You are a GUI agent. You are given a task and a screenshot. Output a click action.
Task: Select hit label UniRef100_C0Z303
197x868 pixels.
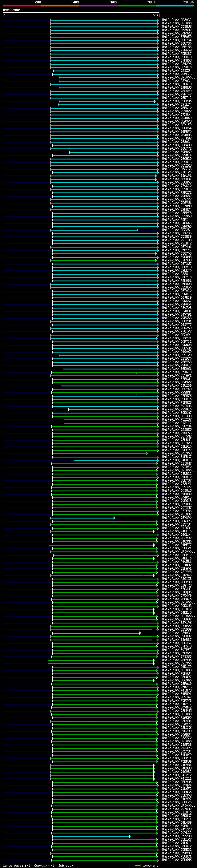click(x=177, y=453)
